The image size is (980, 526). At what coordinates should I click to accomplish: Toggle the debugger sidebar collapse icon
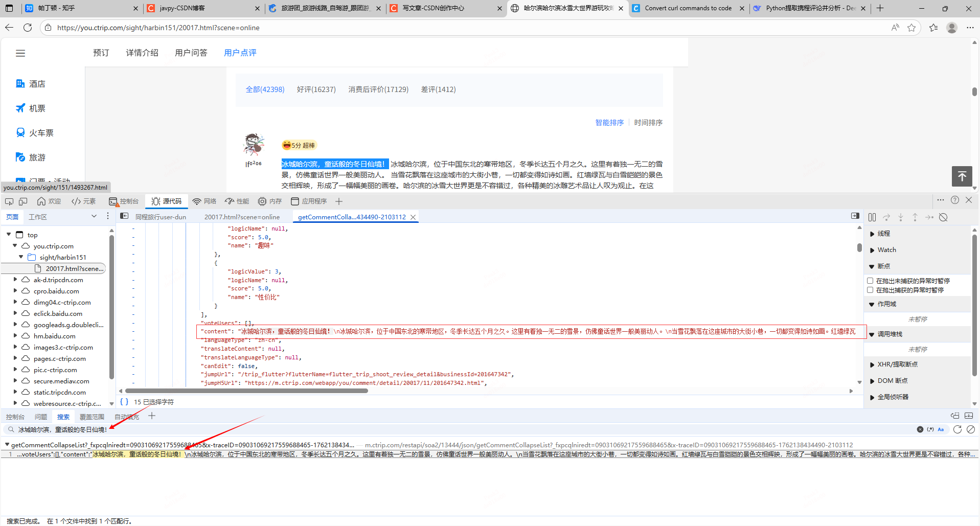855,216
